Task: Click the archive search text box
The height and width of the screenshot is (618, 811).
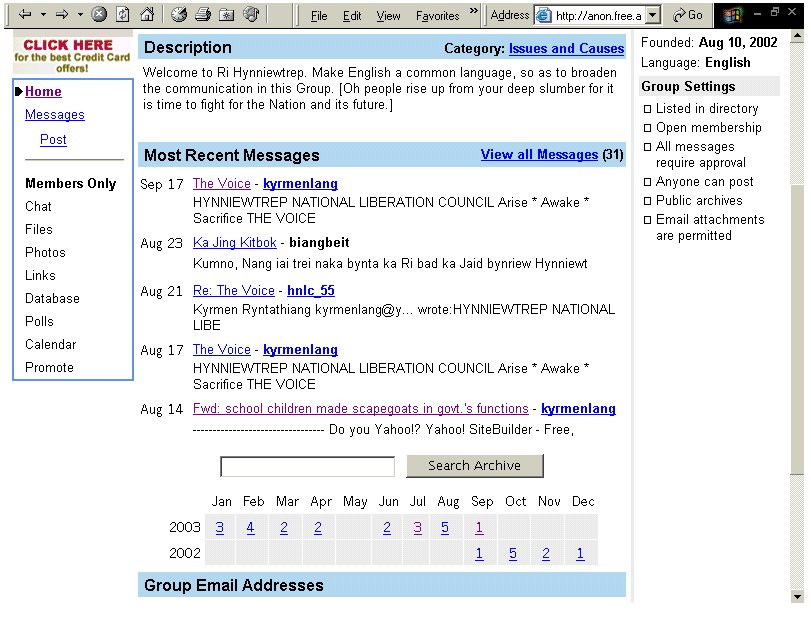Action: point(307,466)
